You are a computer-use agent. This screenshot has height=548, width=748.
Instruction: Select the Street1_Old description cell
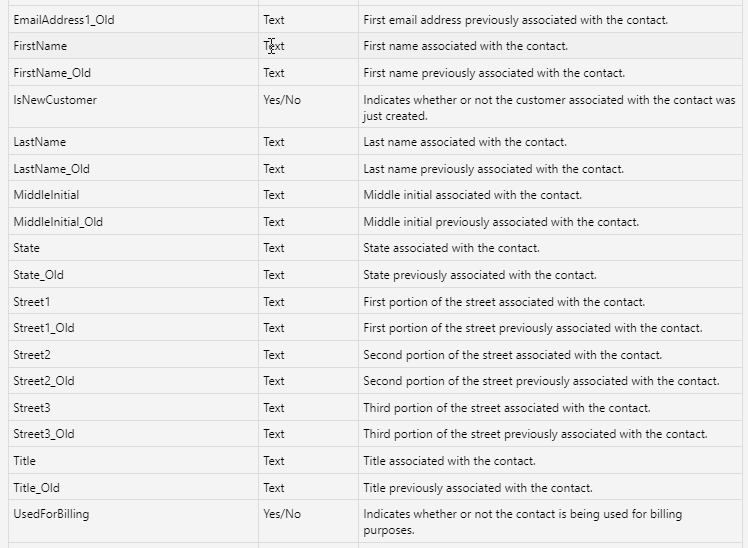tap(532, 328)
